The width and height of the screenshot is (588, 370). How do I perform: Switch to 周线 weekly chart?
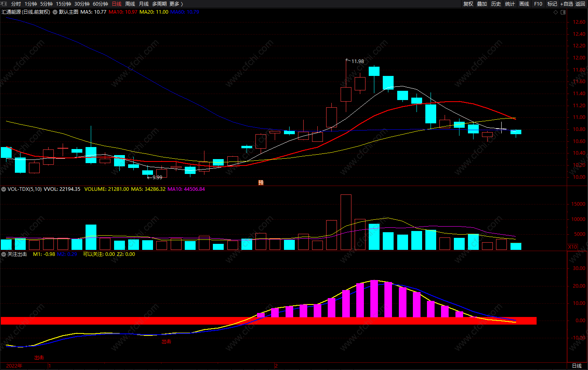click(x=130, y=4)
